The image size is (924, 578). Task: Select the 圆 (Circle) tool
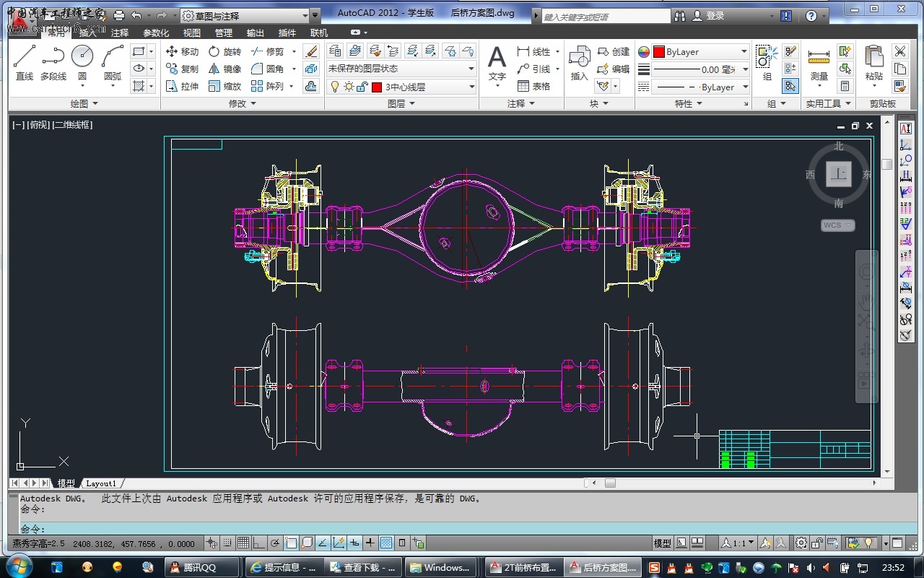click(82, 64)
